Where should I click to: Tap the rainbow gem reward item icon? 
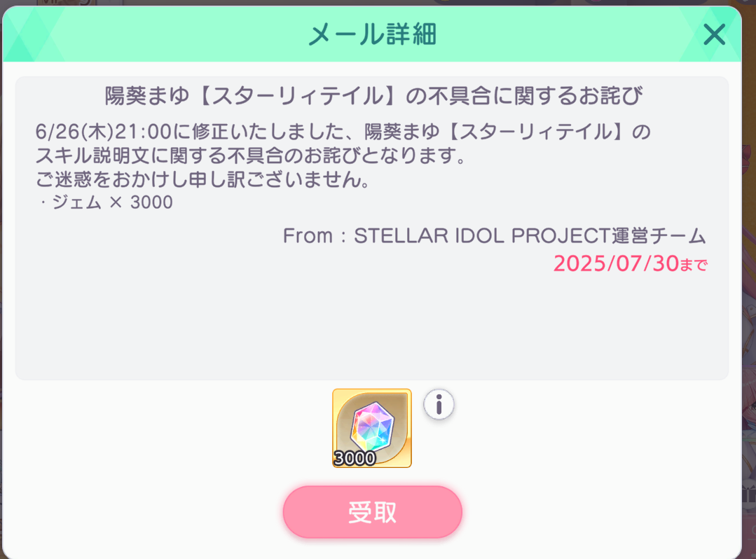[372, 428]
